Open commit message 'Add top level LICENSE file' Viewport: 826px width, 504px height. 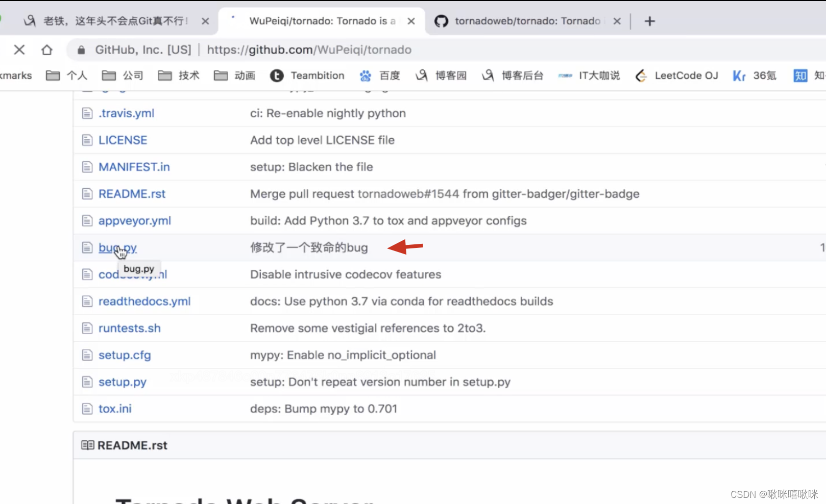pyautogui.click(x=322, y=140)
